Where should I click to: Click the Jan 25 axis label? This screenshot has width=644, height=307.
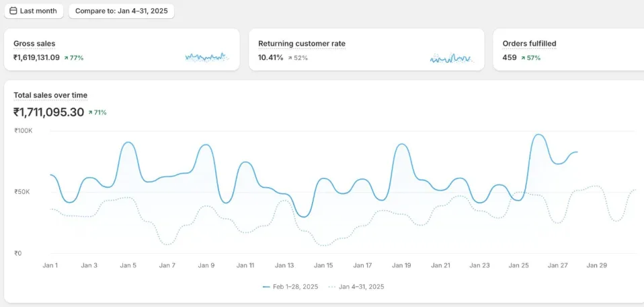[519, 265]
